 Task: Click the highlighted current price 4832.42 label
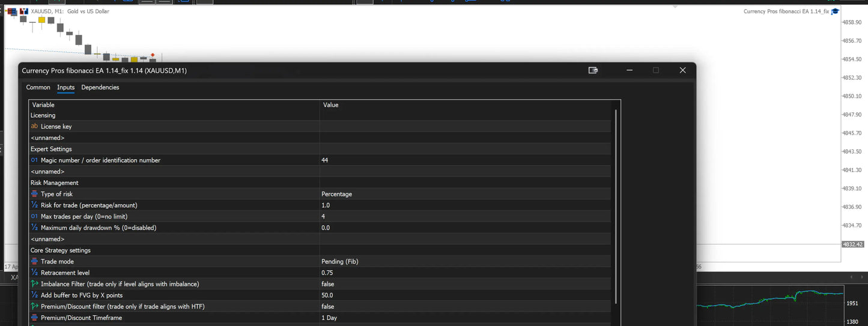[x=853, y=244]
